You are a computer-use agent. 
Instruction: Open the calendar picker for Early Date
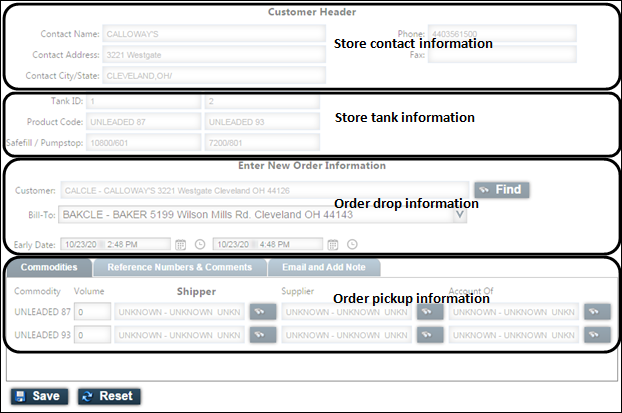coord(180,244)
